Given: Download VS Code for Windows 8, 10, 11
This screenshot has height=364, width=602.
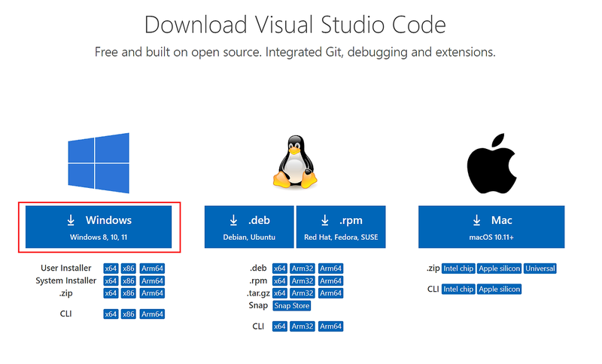Looking at the screenshot, I should point(99,227).
